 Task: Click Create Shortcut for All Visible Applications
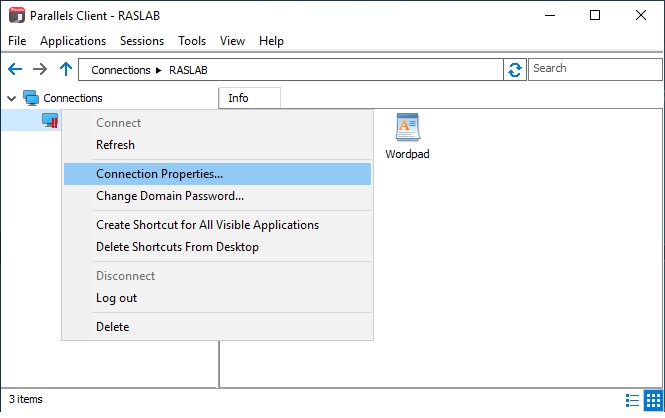207,225
